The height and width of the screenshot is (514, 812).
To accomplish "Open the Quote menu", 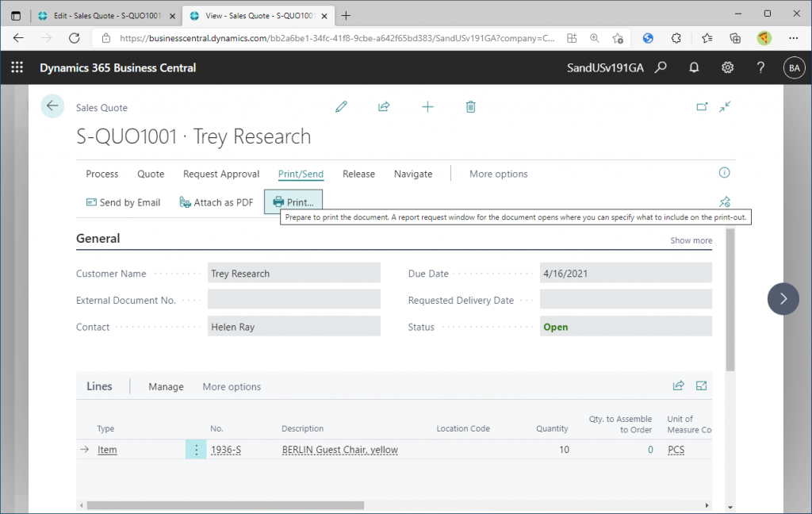I will pos(151,174).
